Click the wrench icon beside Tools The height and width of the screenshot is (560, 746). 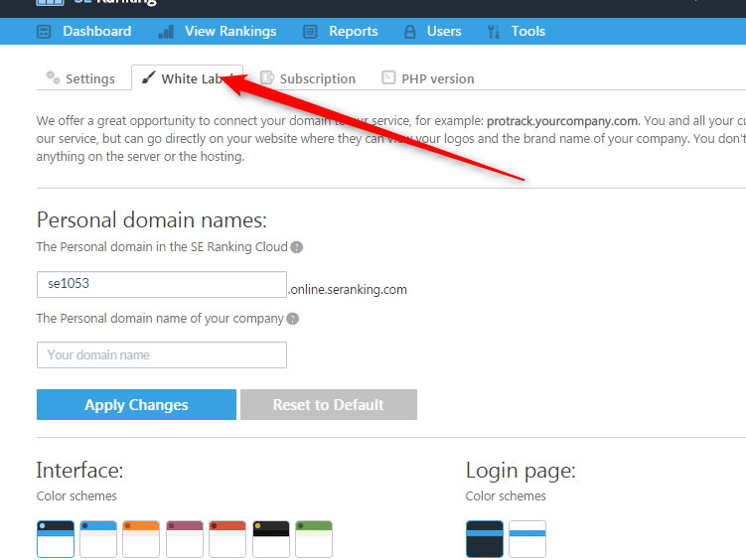[494, 32]
